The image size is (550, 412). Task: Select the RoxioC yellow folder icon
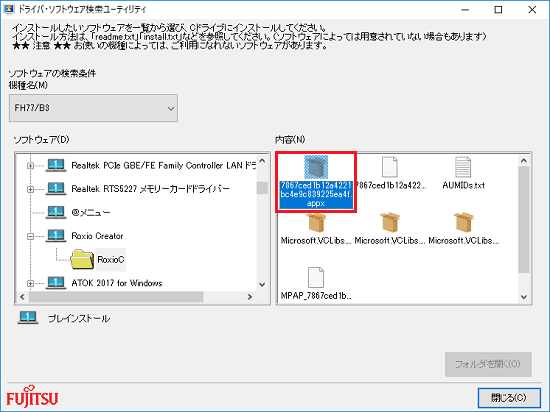point(82,259)
